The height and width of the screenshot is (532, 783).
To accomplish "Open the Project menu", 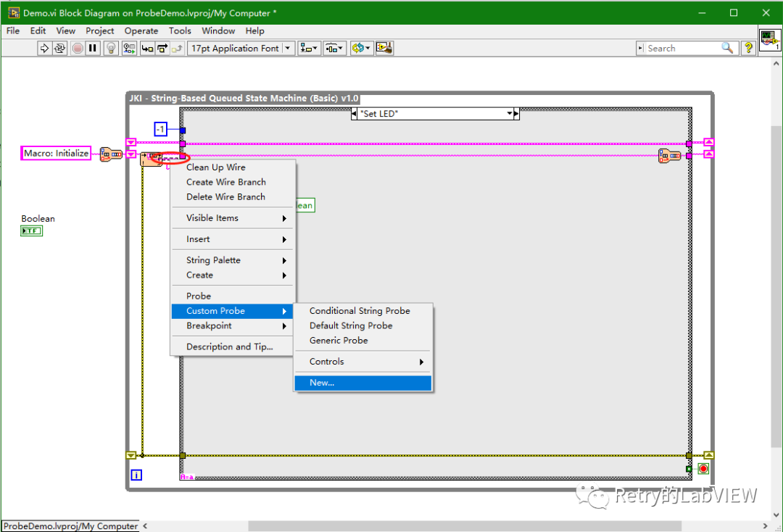I will point(100,30).
